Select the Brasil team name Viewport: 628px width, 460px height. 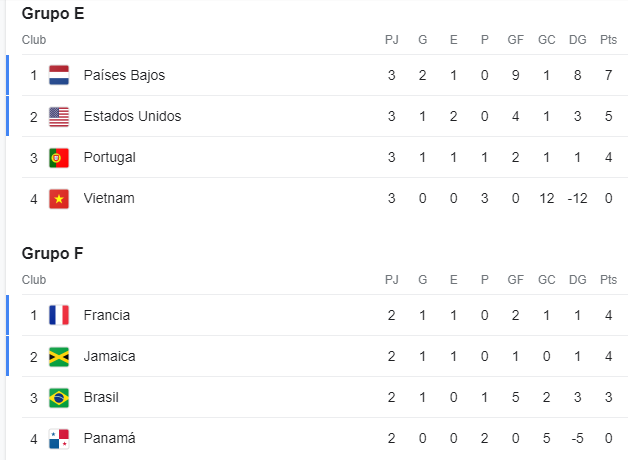coord(101,398)
